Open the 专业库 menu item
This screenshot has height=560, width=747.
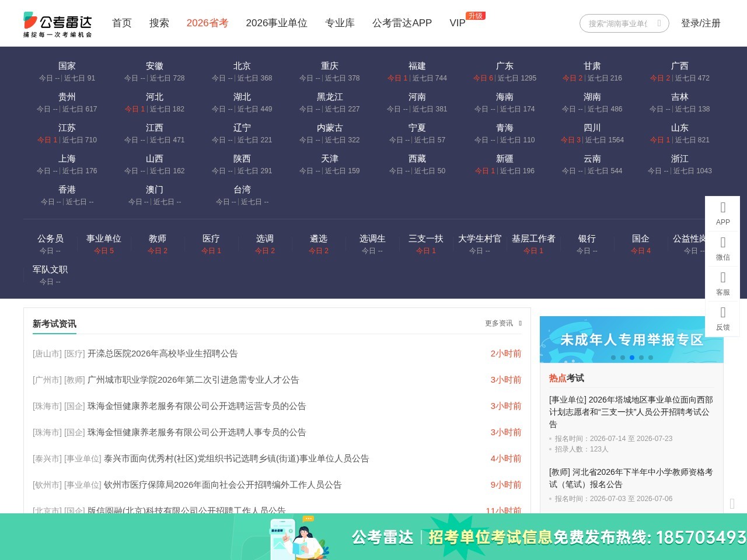point(340,23)
